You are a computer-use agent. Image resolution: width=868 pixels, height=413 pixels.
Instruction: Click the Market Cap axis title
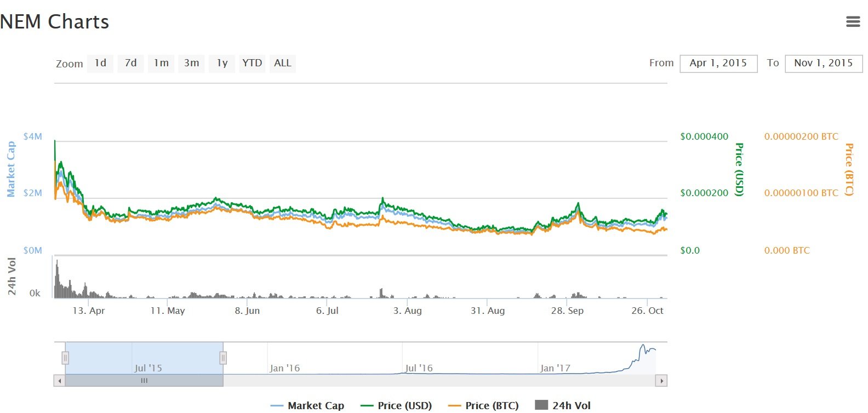[11, 169]
